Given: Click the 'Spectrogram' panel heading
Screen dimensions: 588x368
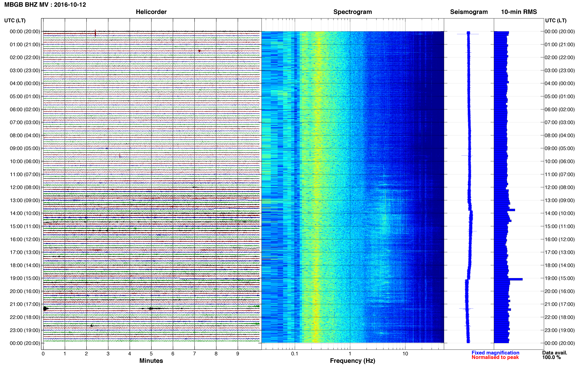Looking at the screenshot, I should (x=352, y=12).
